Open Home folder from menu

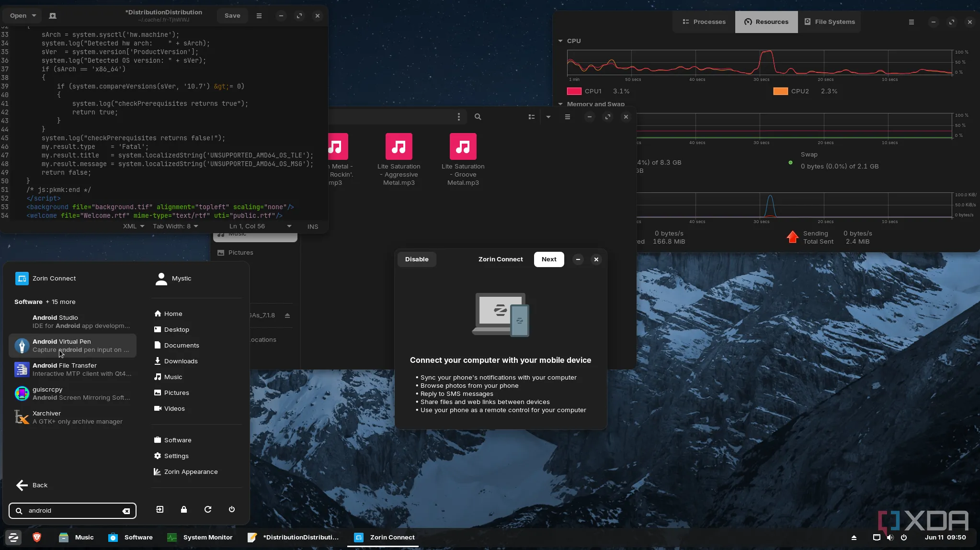[168, 314]
